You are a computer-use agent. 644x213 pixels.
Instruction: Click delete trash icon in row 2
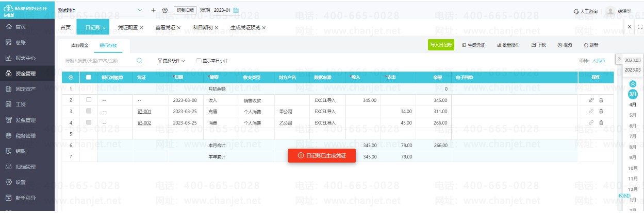(x=601, y=100)
